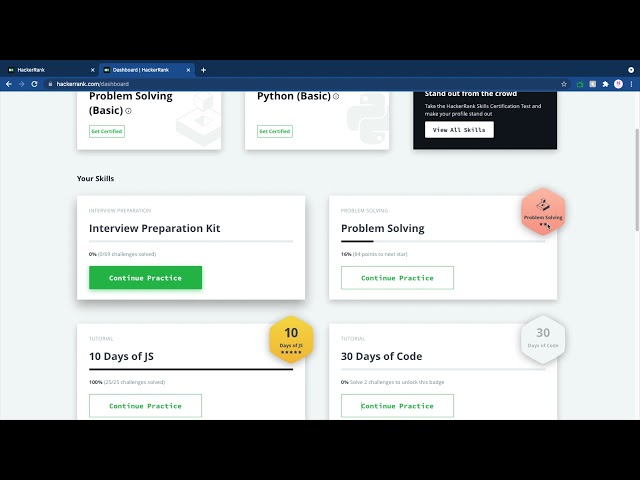The height and width of the screenshot is (480, 640).
Task: Open the Chrome profile avatar
Action: (618, 84)
